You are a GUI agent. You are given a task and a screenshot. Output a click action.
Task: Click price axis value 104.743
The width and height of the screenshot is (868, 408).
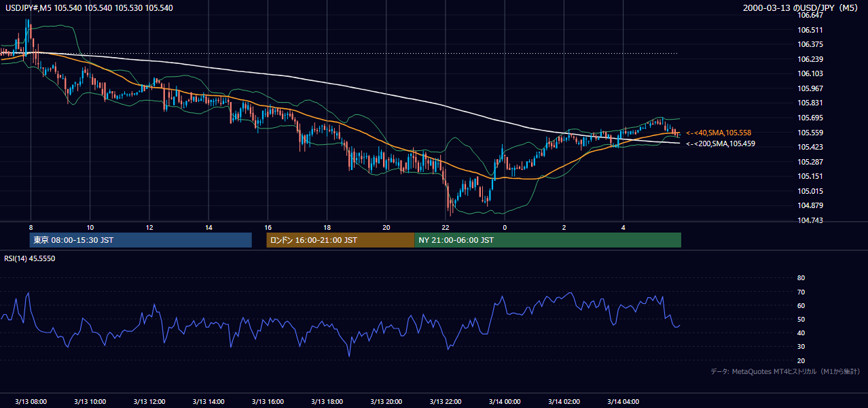[x=810, y=220]
